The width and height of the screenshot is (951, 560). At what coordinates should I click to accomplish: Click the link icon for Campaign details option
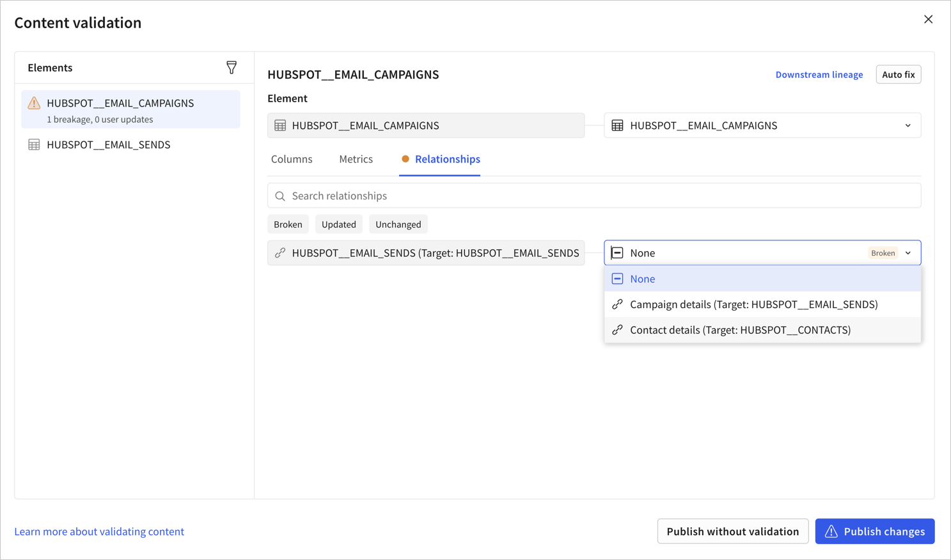617,304
